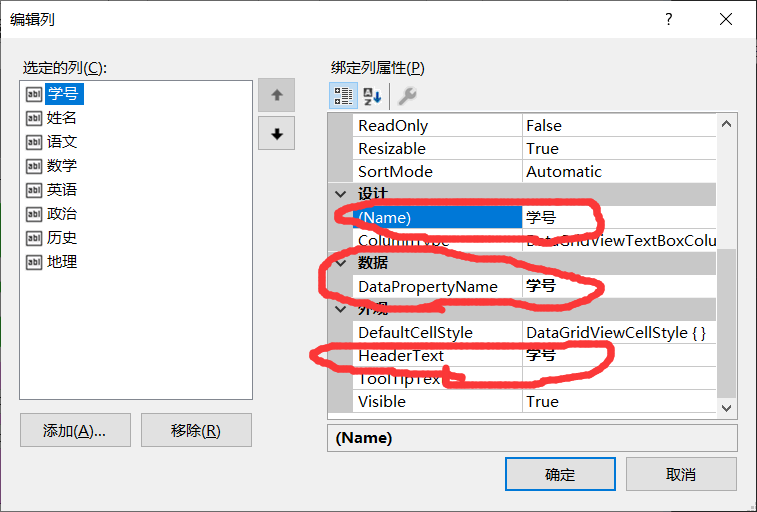Viewport: 757px width, 512px height.
Task: Click the text box icon beside 地理
Action: 34,262
